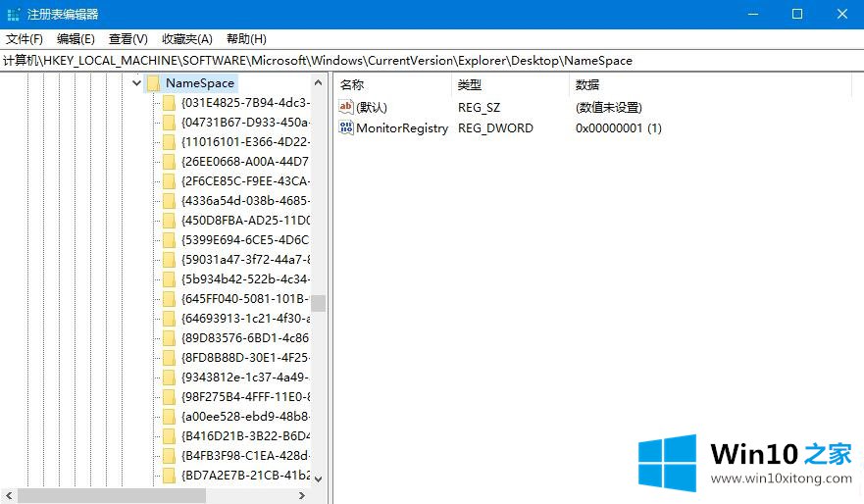
Task: Click folder icon of NameSpace key
Action: point(153,83)
